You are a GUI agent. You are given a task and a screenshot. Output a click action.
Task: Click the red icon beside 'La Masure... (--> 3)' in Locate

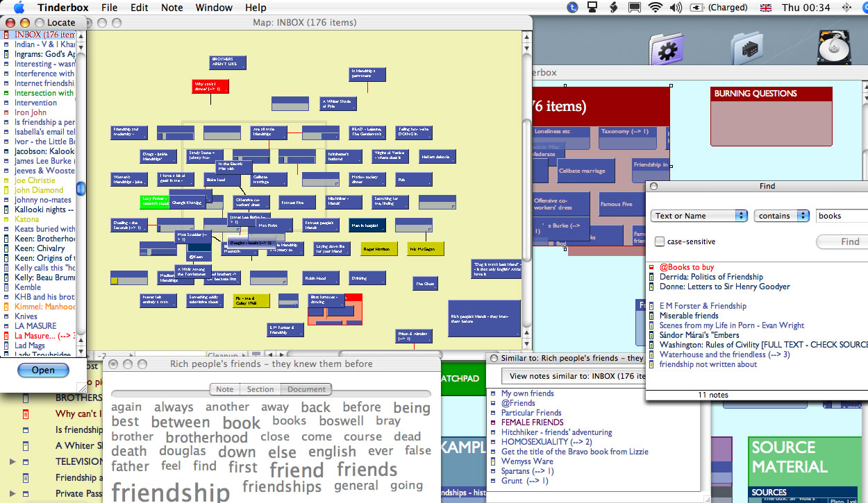pyautogui.click(x=7, y=336)
